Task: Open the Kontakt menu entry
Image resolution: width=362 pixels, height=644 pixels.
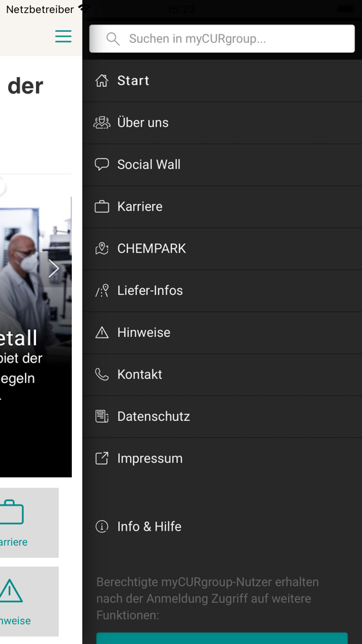Action: [222, 374]
